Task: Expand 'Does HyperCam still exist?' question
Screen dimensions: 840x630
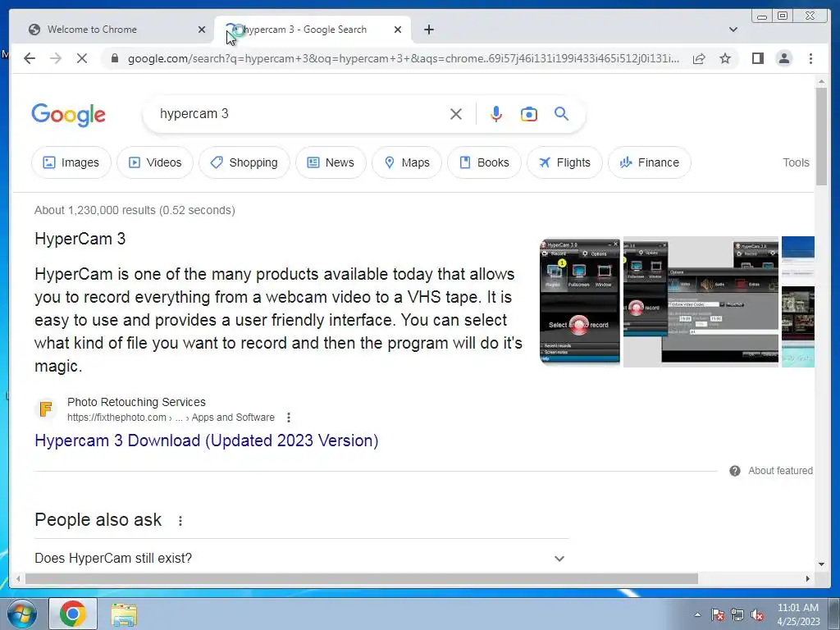Action: tap(301, 558)
